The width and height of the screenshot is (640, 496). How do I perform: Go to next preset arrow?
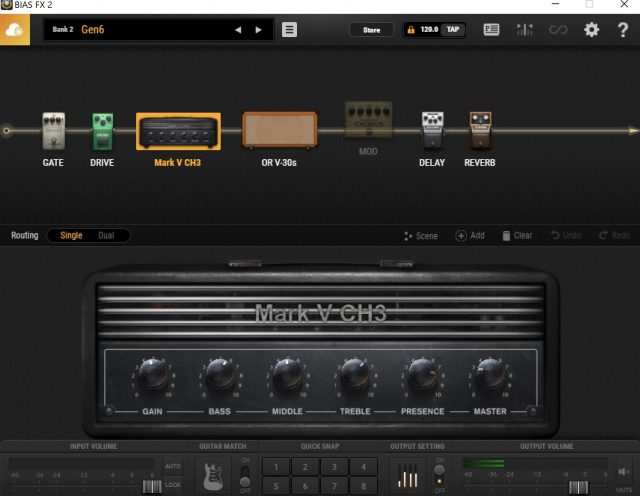click(x=258, y=30)
